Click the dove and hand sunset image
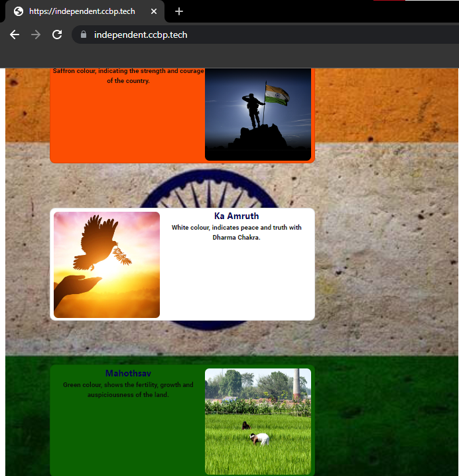The width and height of the screenshot is (459, 476). tap(107, 265)
